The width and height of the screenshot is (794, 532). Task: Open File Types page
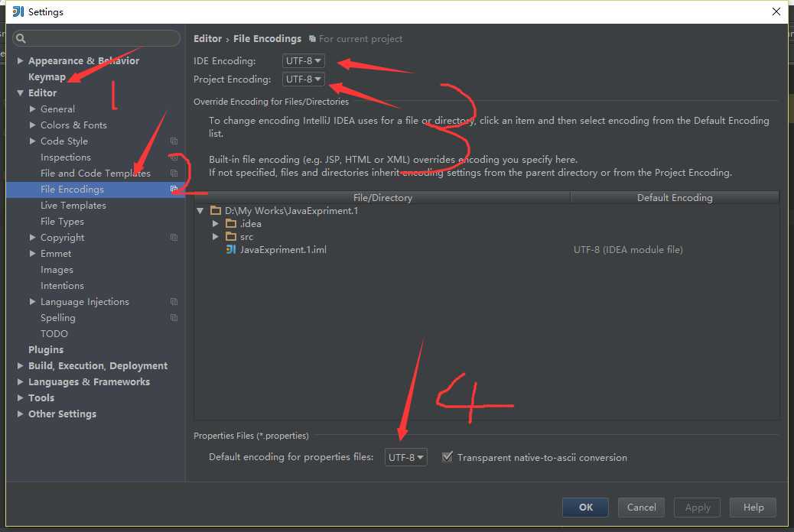point(62,221)
